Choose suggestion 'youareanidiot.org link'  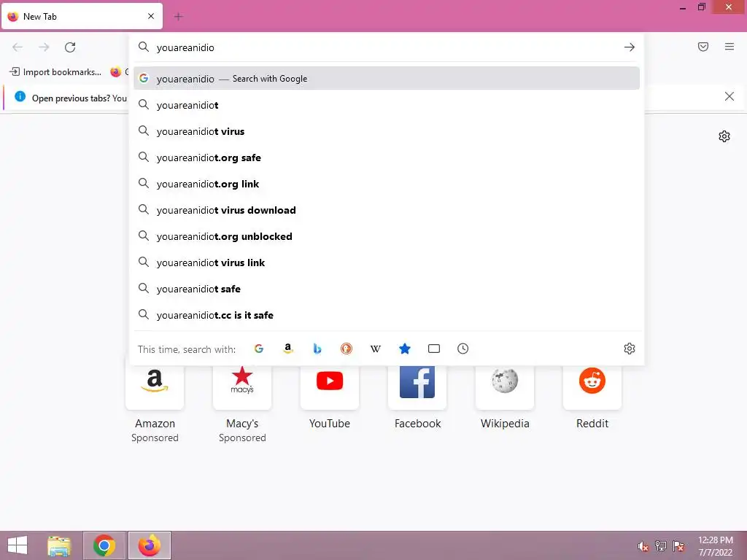click(387, 183)
